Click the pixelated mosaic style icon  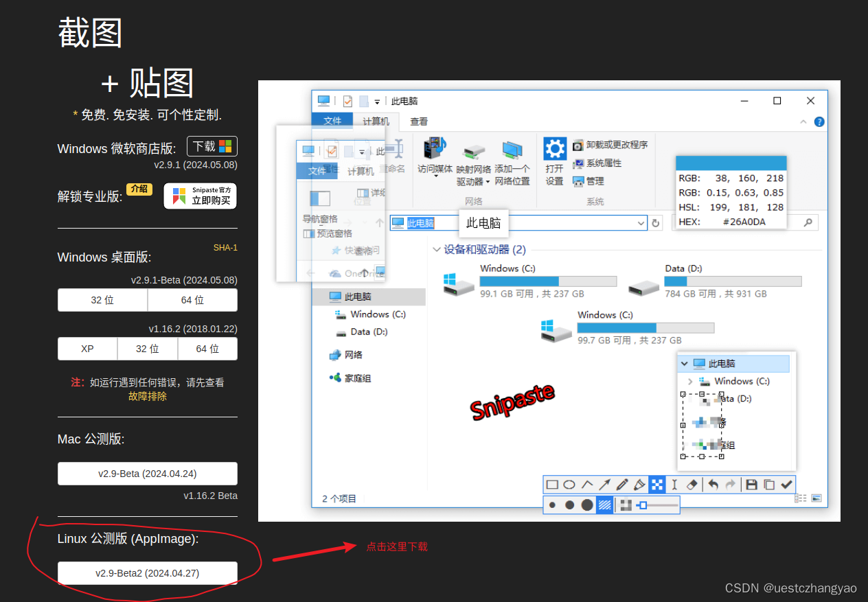point(626,505)
